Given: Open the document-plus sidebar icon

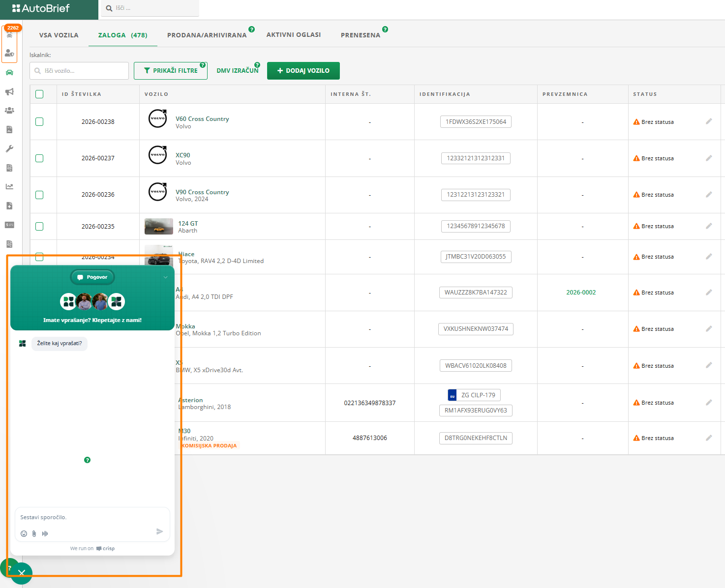Looking at the screenshot, I should coord(9,206).
